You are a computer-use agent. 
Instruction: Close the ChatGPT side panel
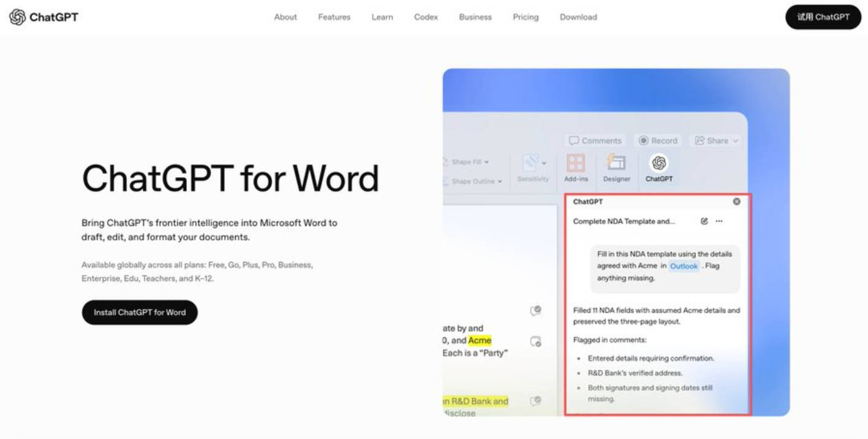736,202
